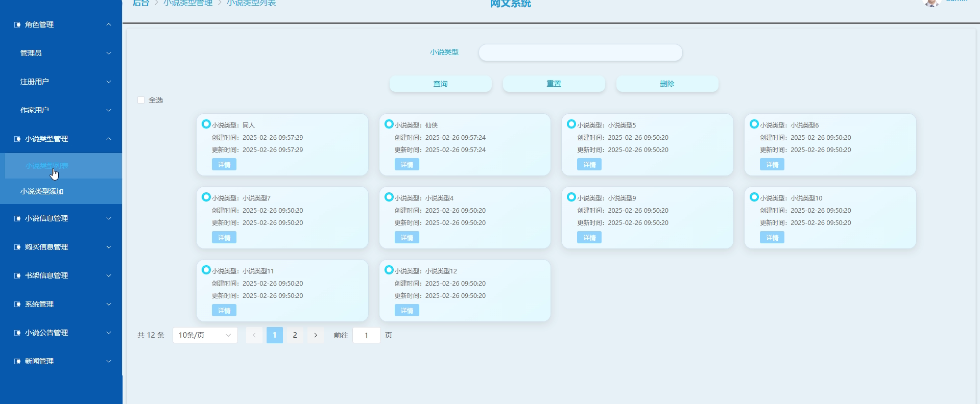The width and height of the screenshot is (980, 404).
Task: Open 详情 for the 小说类型9 card
Action: coord(589,238)
